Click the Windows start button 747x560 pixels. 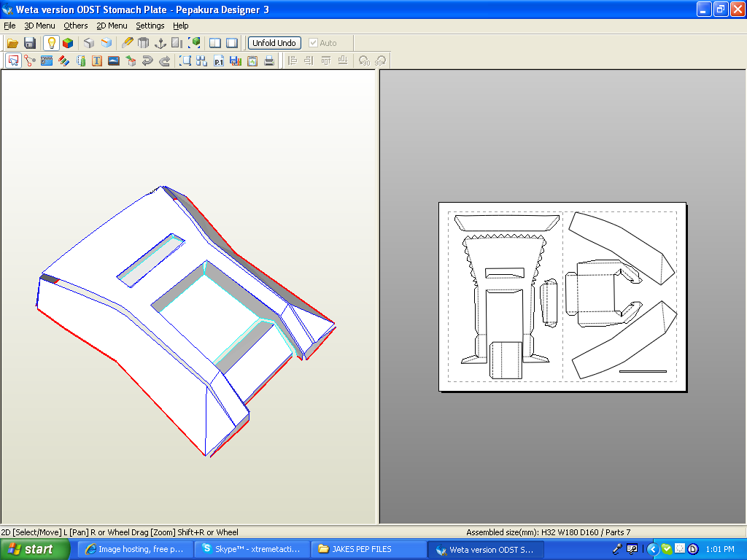pyautogui.click(x=35, y=550)
